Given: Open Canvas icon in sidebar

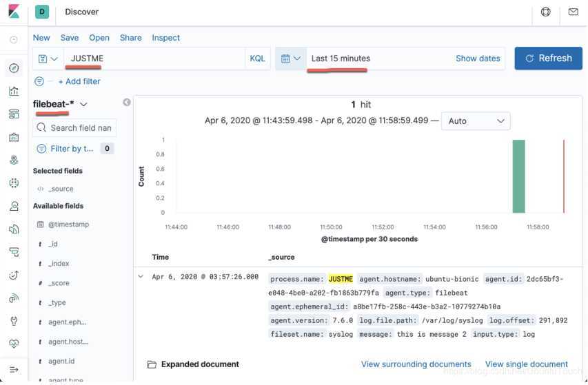Looking at the screenshot, I should [x=14, y=138].
